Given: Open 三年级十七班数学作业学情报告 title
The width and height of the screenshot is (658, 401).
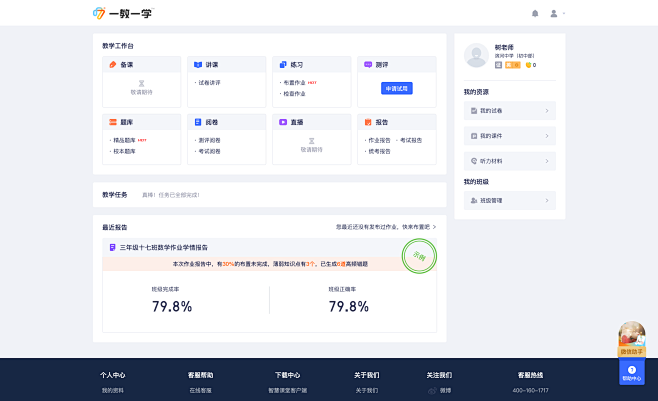Looking at the screenshot, I should click(164, 247).
